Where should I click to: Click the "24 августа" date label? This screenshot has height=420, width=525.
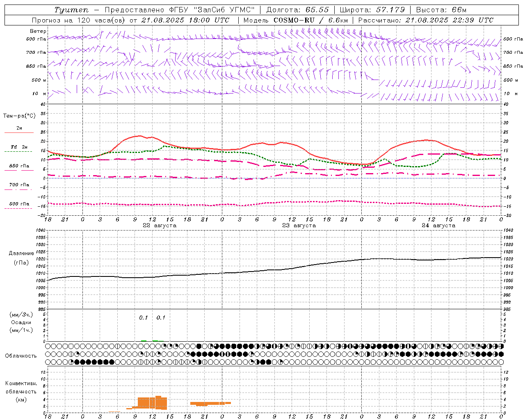click(x=438, y=226)
